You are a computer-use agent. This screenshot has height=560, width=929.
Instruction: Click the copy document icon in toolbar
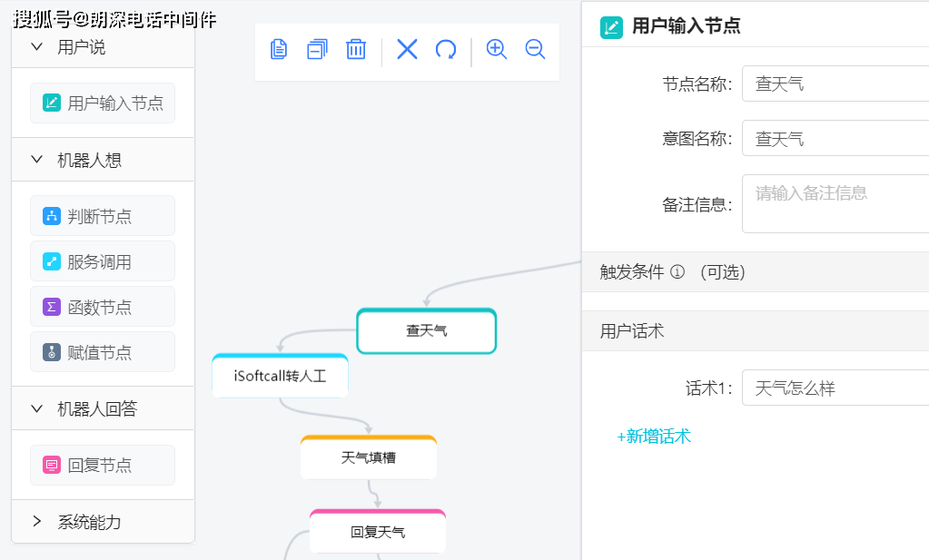tap(279, 50)
